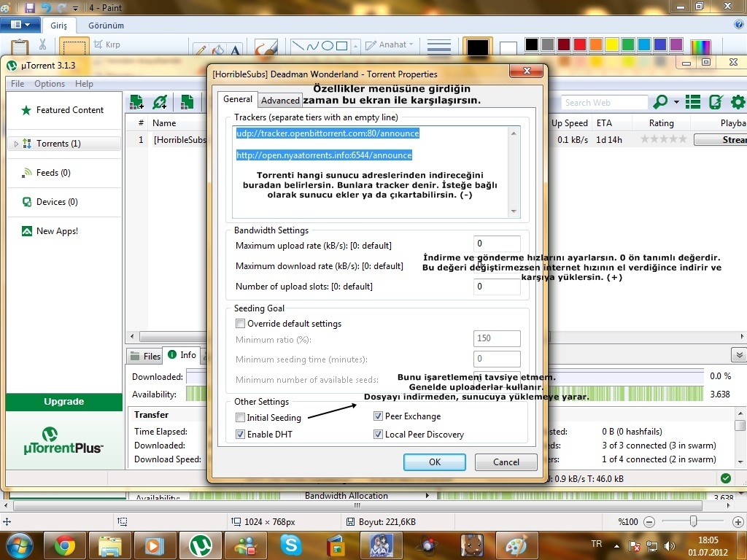Click the remote/share icon beside the gear
Viewport: 747px width, 560px height.
[x=716, y=102]
